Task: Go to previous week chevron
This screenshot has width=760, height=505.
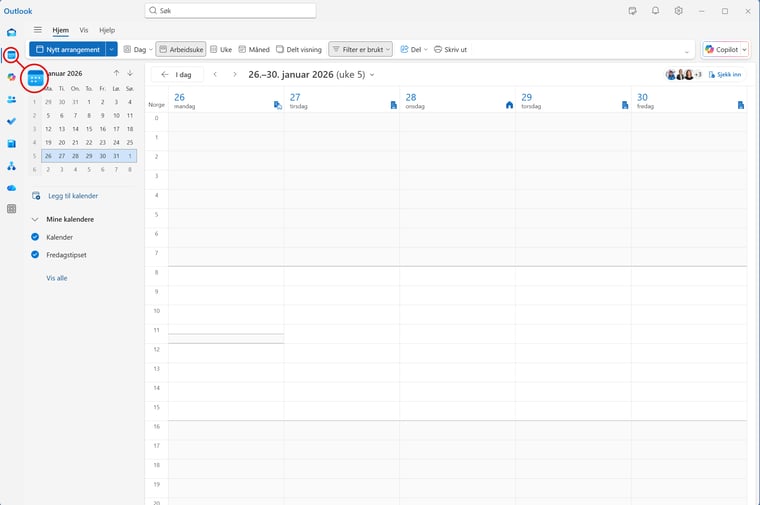Action: point(215,74)
